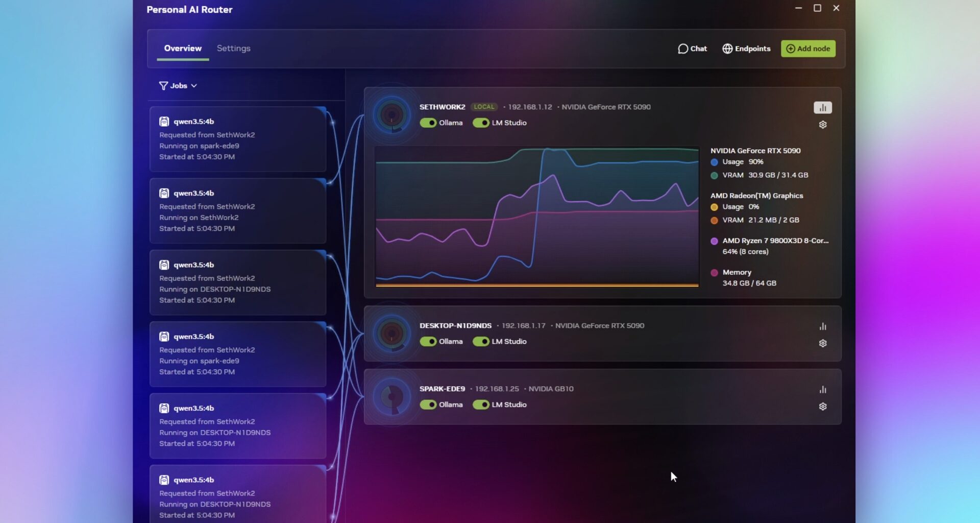Screen dimensions: 980x523
Task: Toggle LM Studio switch on SPARK-EDE9
Action: [481, 405]
